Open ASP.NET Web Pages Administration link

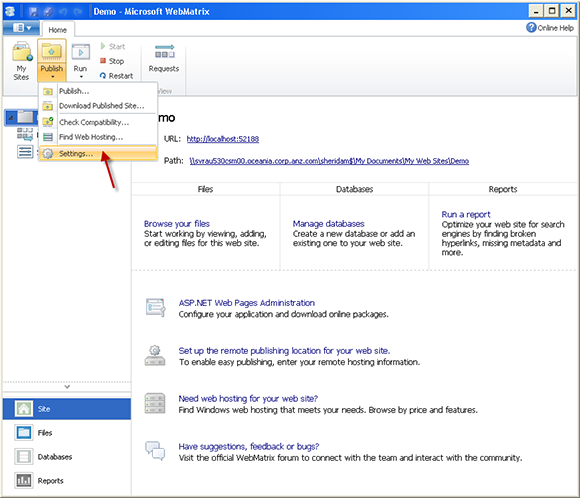click(x=247, y=303)
